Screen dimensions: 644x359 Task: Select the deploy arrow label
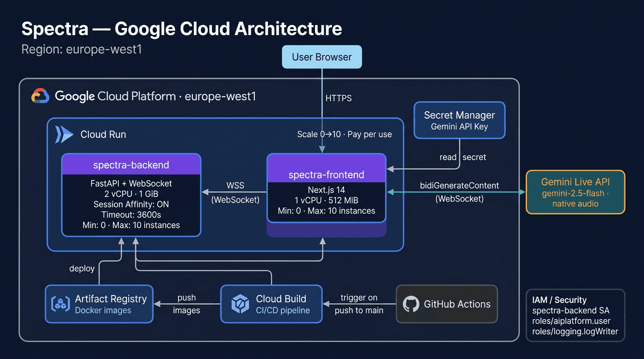click(82, 268)
